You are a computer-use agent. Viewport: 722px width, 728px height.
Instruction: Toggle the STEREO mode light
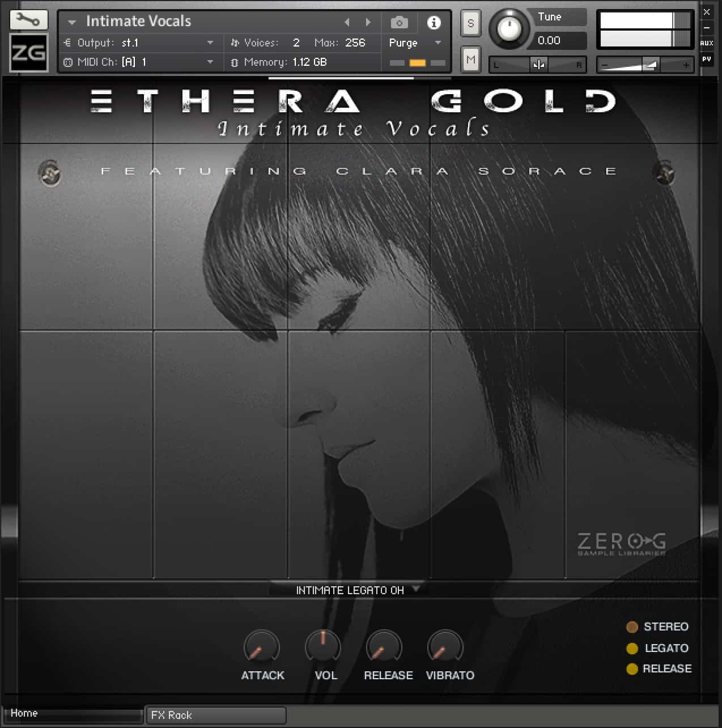tap(632, 627)
